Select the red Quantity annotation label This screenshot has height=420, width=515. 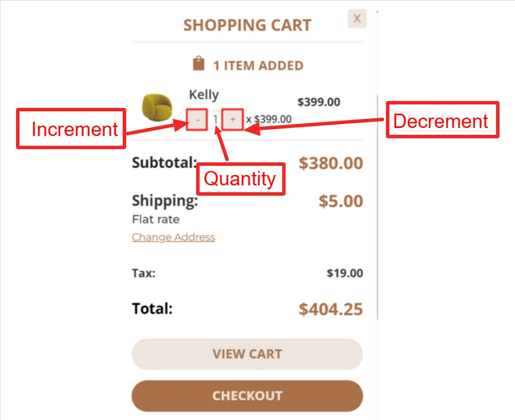(x=241, y=179)
